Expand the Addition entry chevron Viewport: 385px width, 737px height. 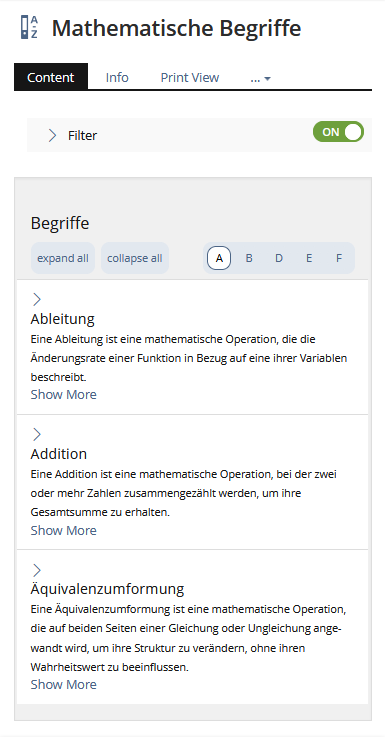click(37, 435)
